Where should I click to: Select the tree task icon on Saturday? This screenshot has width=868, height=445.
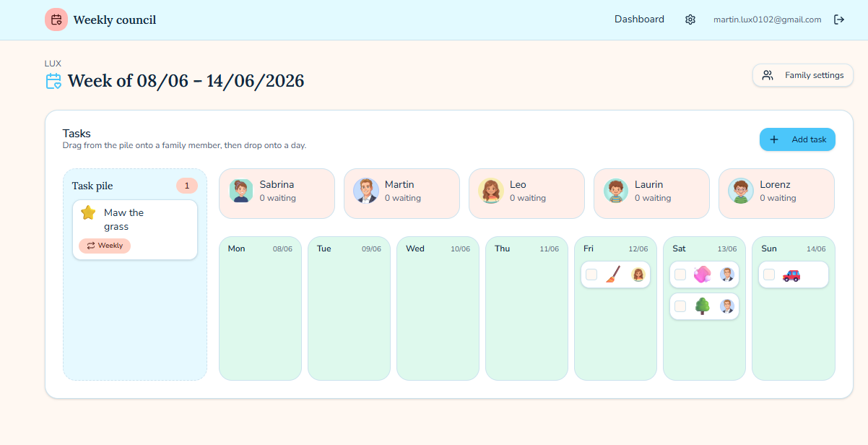703,306
